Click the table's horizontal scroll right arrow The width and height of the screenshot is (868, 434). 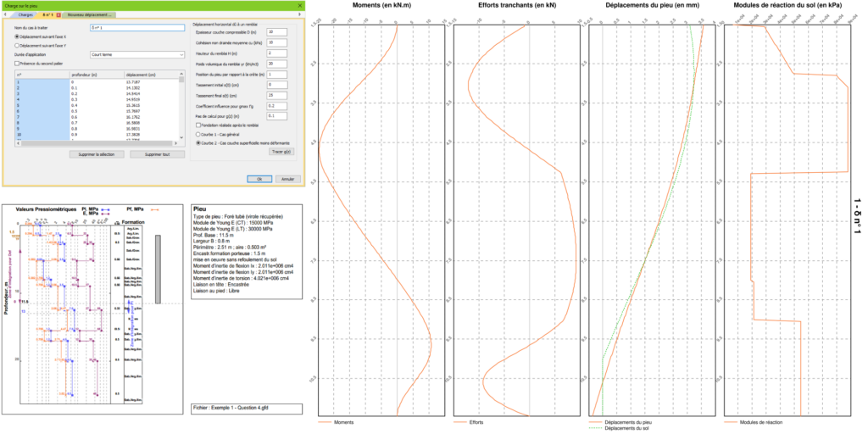pyautogui.click(x=177, y=142)
